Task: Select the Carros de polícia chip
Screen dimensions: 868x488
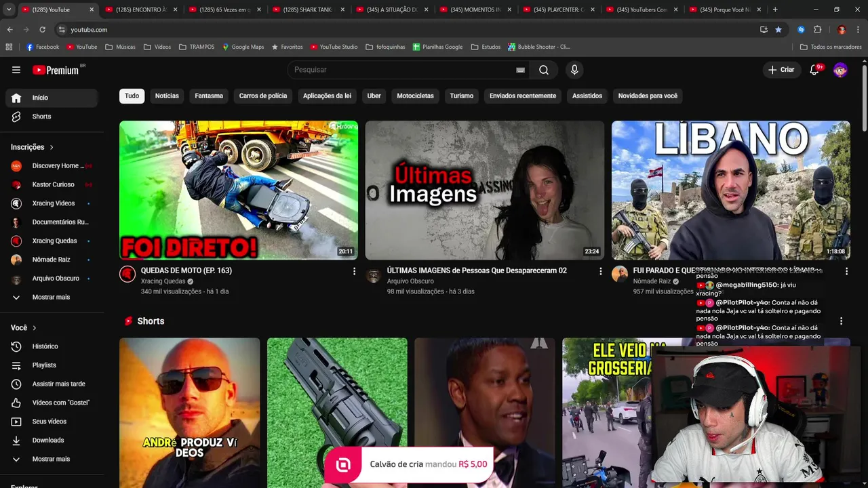Action: 263,96
